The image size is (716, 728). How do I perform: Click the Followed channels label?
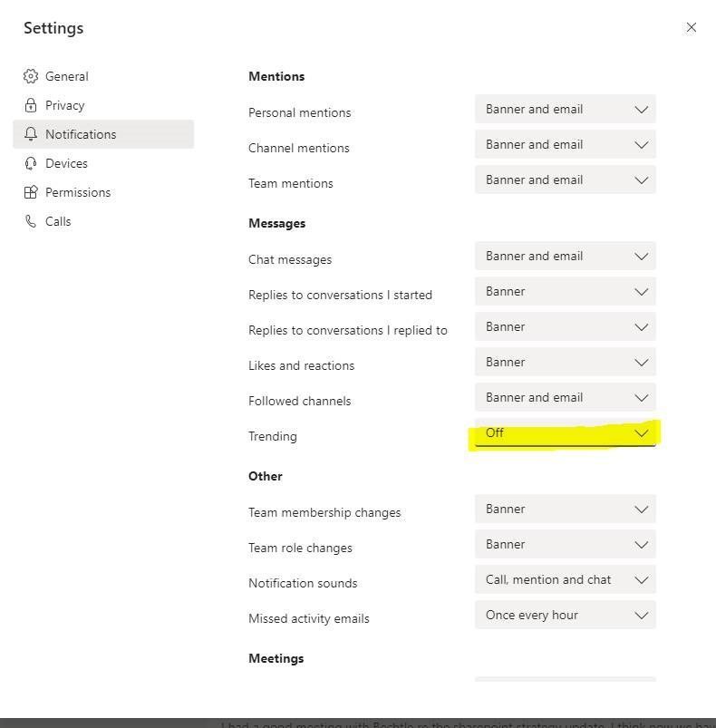pos(300,401)
